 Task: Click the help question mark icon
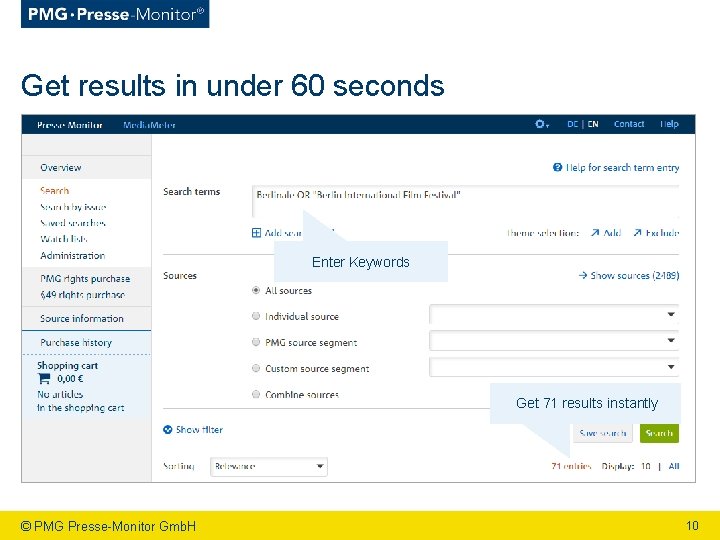tap(557, 167)
